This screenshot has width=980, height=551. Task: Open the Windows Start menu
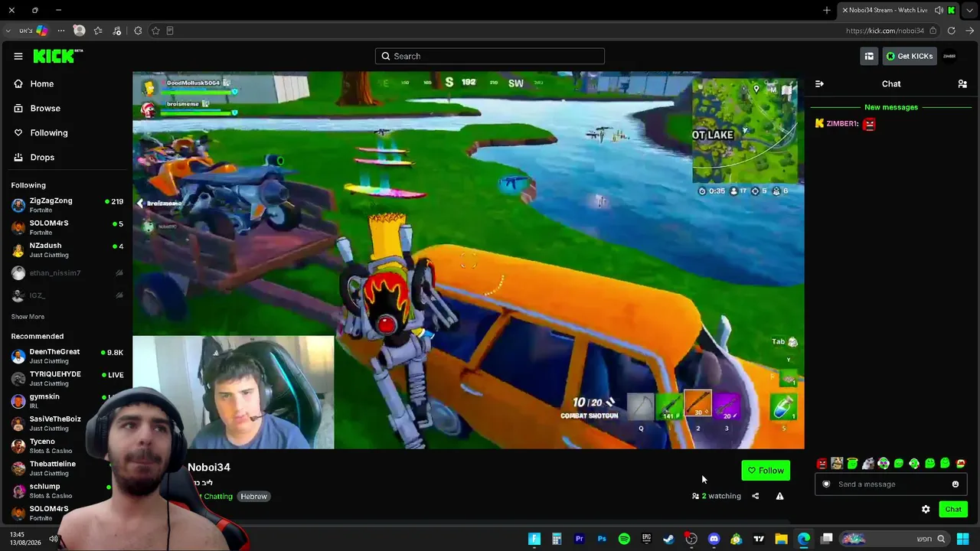pyautogui.click(x=962, y=539)
